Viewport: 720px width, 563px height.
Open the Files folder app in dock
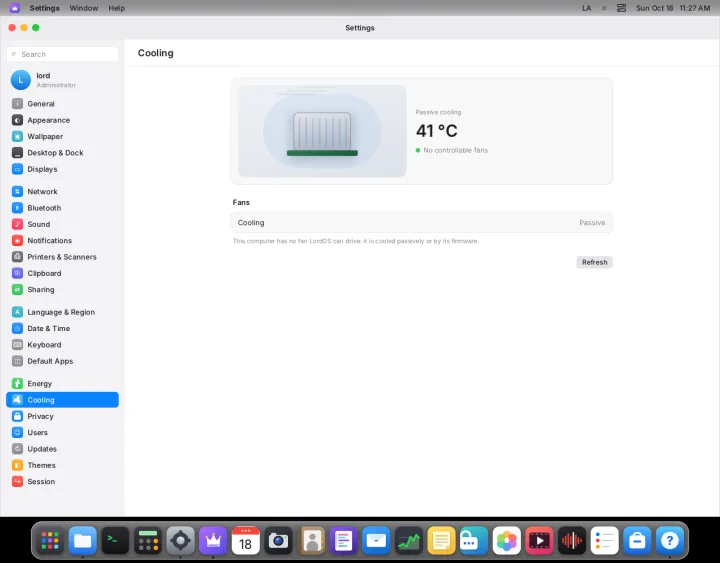pos(83,540)
